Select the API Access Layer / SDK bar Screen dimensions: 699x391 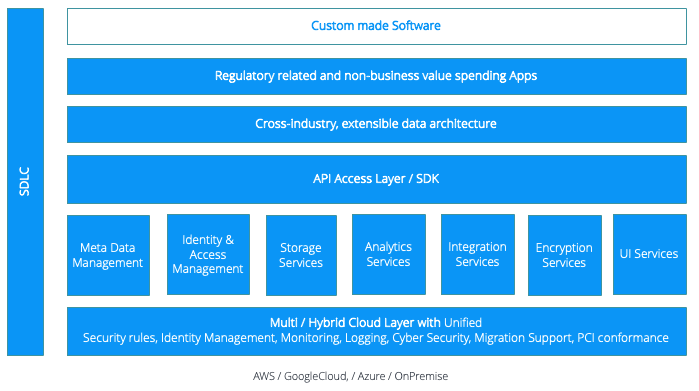coord(377,179)
